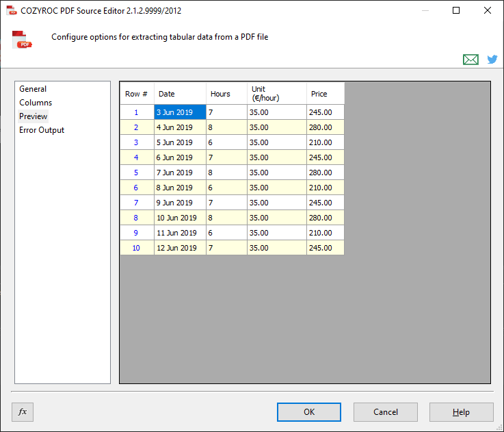Click the PDF logo icon in header
Image resolution: width=504 pixels, height=432 pixels.
[23, 40]
